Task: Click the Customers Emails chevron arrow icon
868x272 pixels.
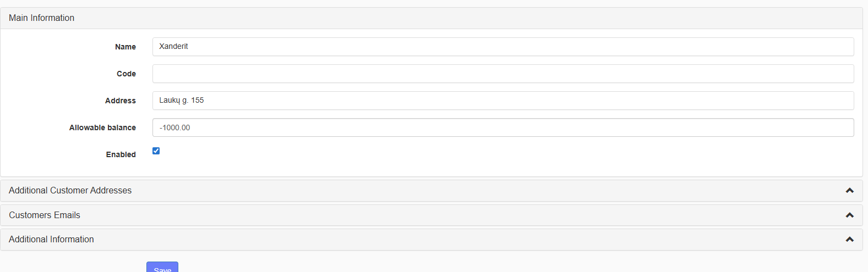Action: point(849,215)
